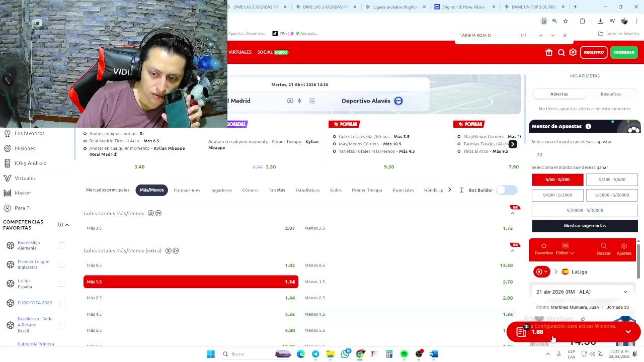Select the S/60 - S/200 win range
The height and width of the screenshot is (362, 644).
557,179
